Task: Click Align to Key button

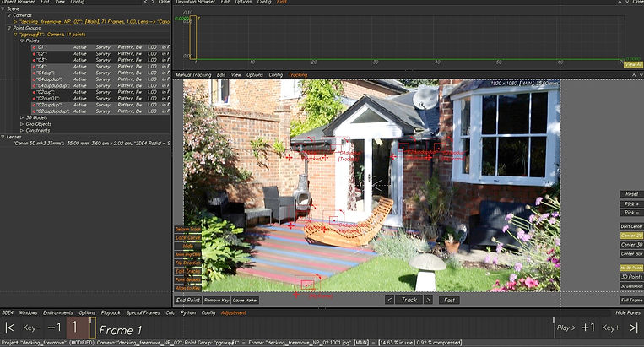Action: (187, 288)
